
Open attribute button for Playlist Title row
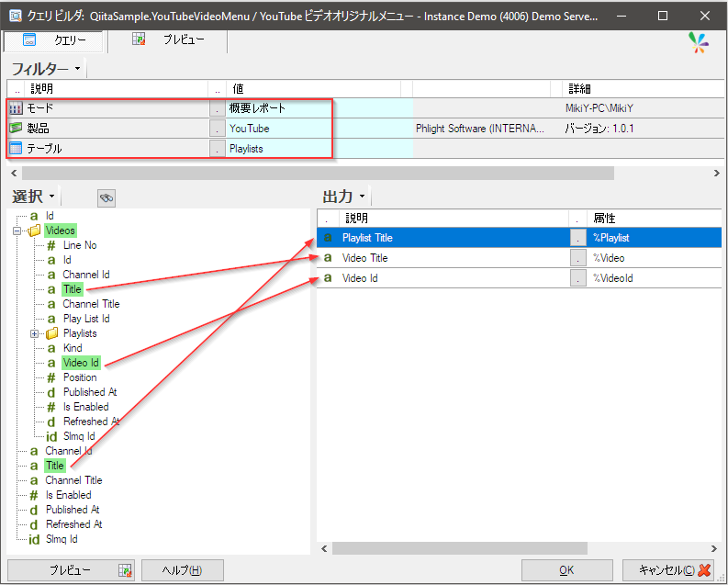tap(578, 238)
